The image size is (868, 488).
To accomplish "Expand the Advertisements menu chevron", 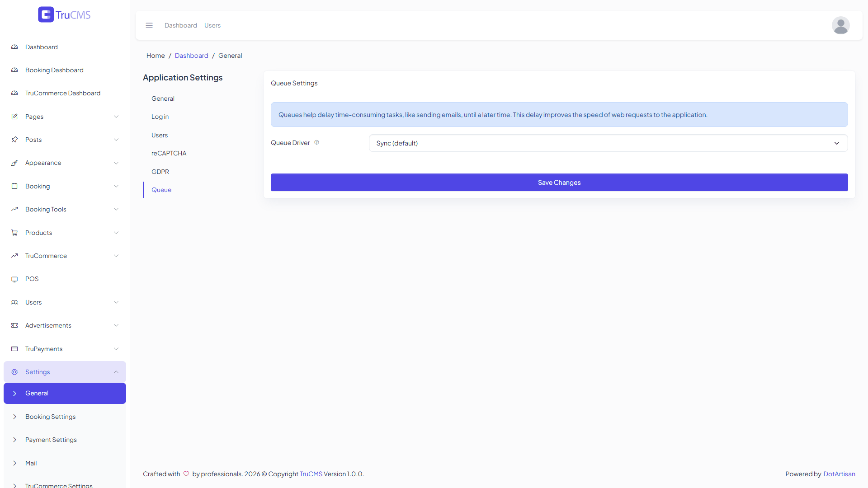I will 116,325.
